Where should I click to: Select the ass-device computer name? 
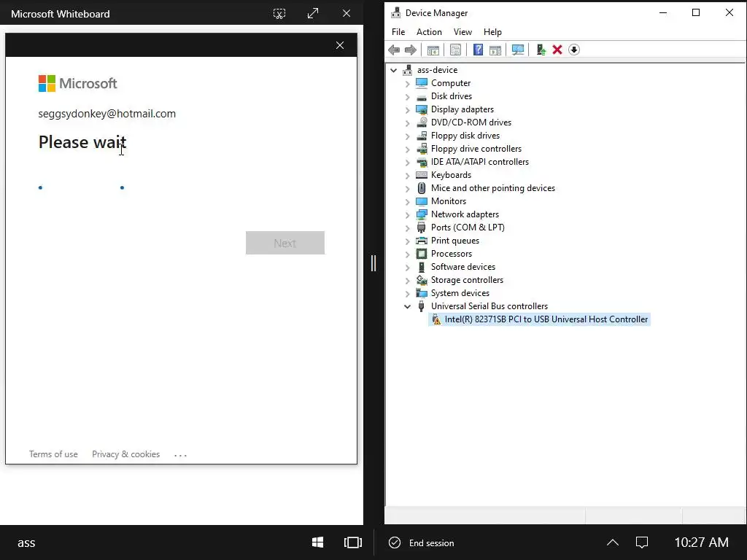coord(438,70)
